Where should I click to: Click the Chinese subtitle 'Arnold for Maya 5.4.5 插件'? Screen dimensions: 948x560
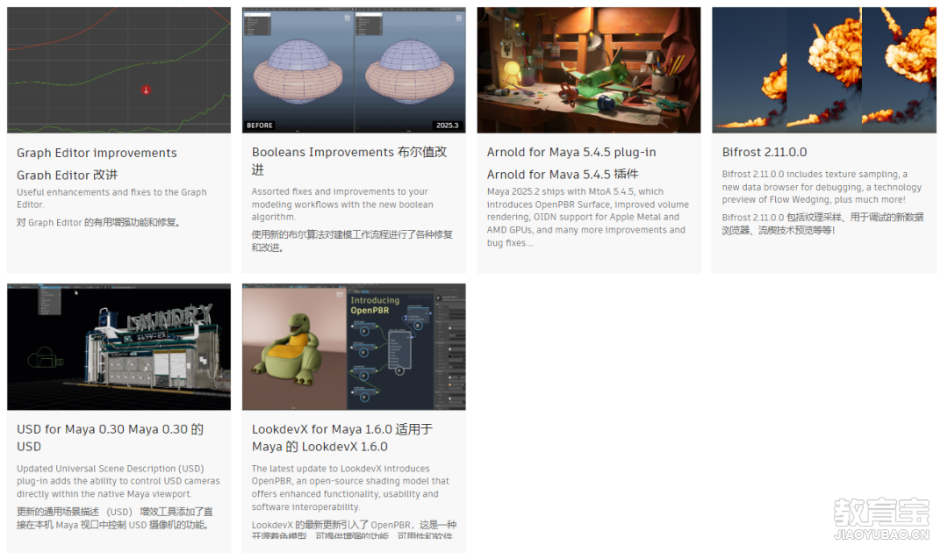click(x=563, y=175)
